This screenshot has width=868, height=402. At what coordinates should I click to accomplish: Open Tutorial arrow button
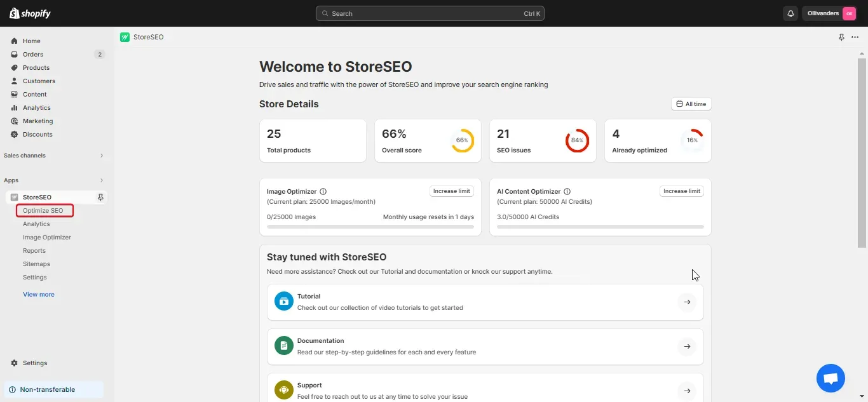click(686, 302)
